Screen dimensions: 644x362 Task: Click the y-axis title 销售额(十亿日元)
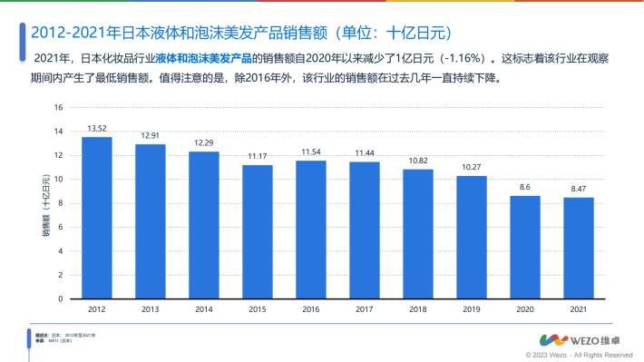pyautogui.click(x=46, y=205)
